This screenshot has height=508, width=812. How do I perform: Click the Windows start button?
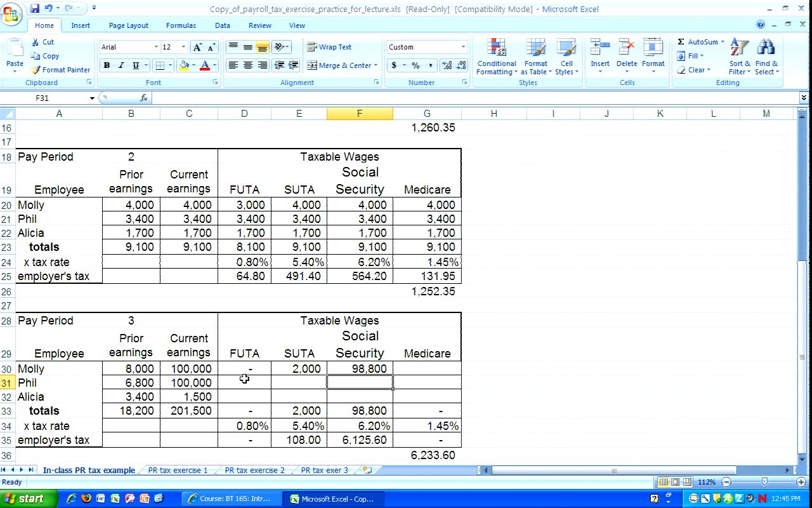coord(25,498)
